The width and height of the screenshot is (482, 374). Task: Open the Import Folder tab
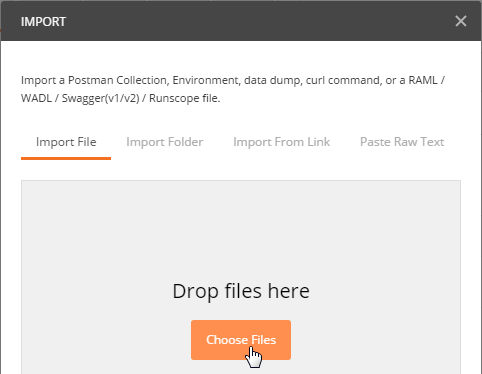(165, 142)
